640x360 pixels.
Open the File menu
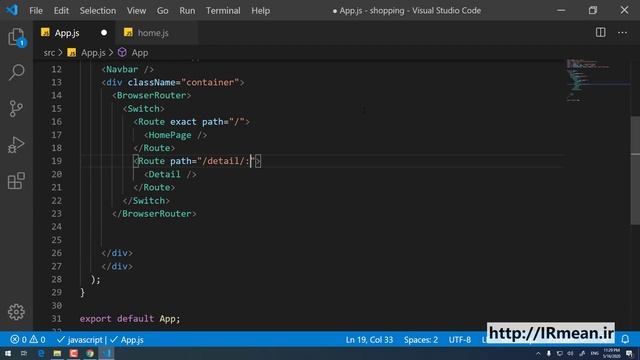pos(36,10)
